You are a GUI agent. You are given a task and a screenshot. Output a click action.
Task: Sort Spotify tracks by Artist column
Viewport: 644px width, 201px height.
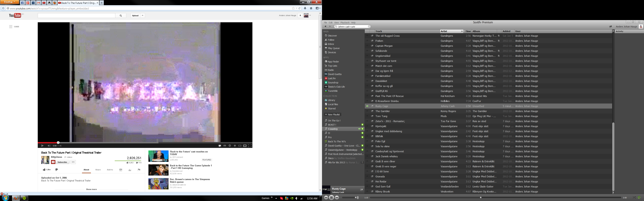tap(451, 31)
